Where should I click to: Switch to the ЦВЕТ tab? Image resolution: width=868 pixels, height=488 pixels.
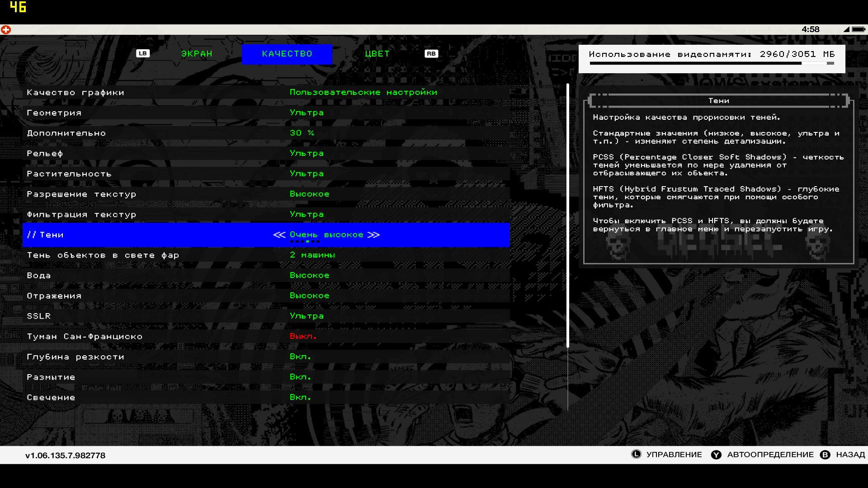377,54
